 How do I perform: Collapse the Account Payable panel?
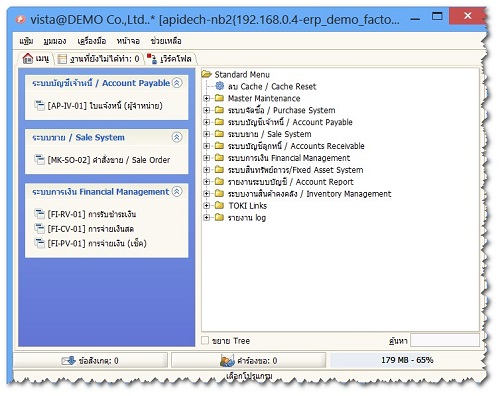click(177, 83)
